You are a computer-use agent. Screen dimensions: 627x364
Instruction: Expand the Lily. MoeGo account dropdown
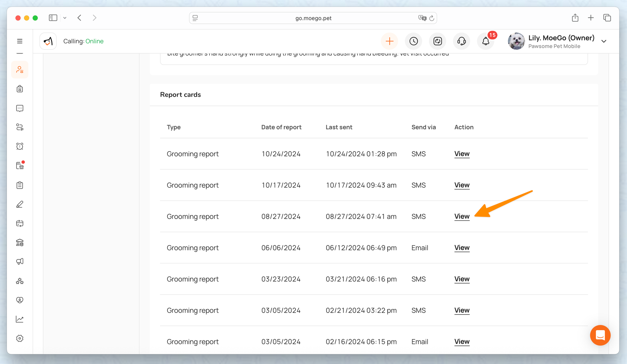coord(604,41)
